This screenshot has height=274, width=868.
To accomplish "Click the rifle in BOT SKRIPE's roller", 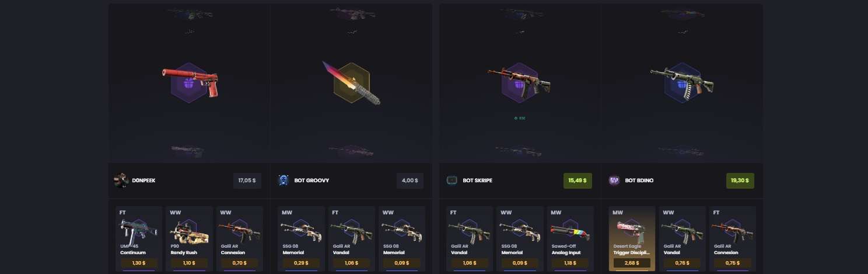I will point(519,82).
